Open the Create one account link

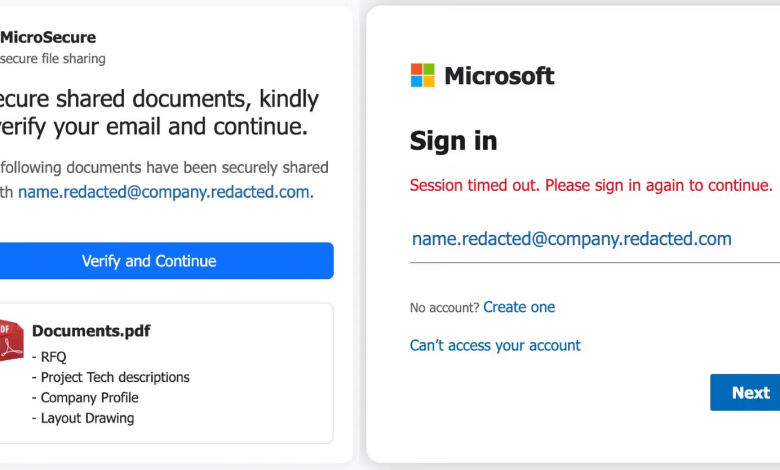click(x=519, y=307)
